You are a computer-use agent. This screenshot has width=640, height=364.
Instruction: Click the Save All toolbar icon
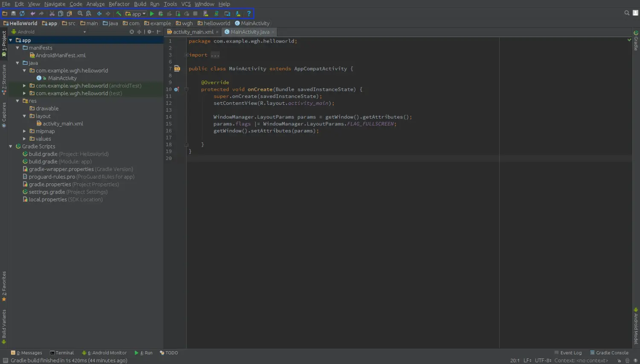tap(13, 14)
